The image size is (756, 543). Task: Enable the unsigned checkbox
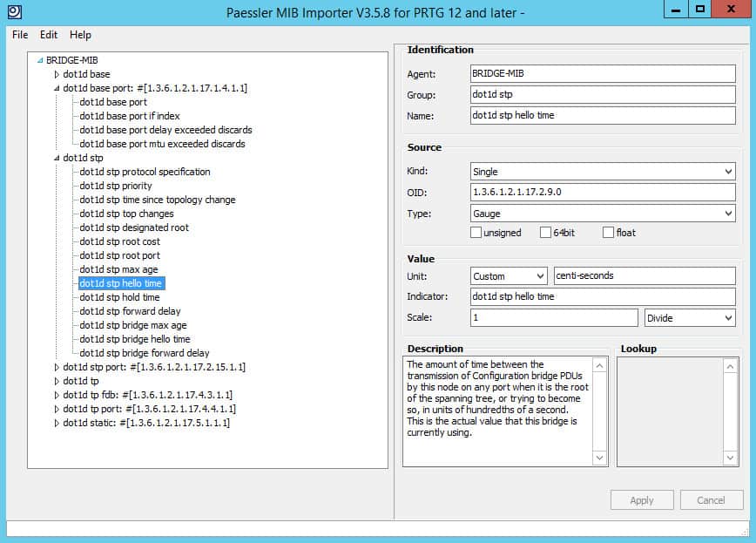[x=476, y=230]
